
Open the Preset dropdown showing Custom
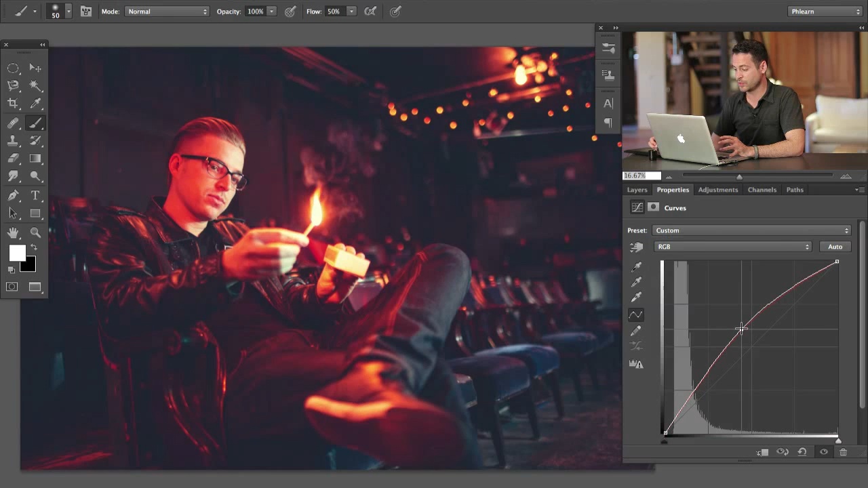751,230
